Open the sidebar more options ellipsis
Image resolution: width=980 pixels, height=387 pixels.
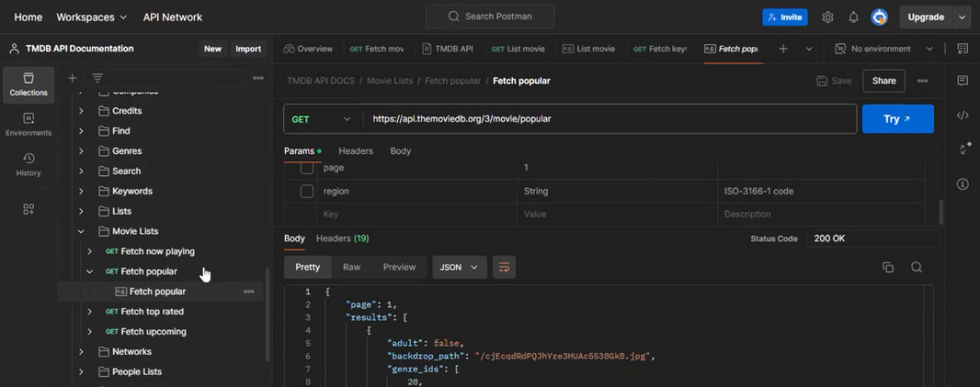(x=258, y=78)
